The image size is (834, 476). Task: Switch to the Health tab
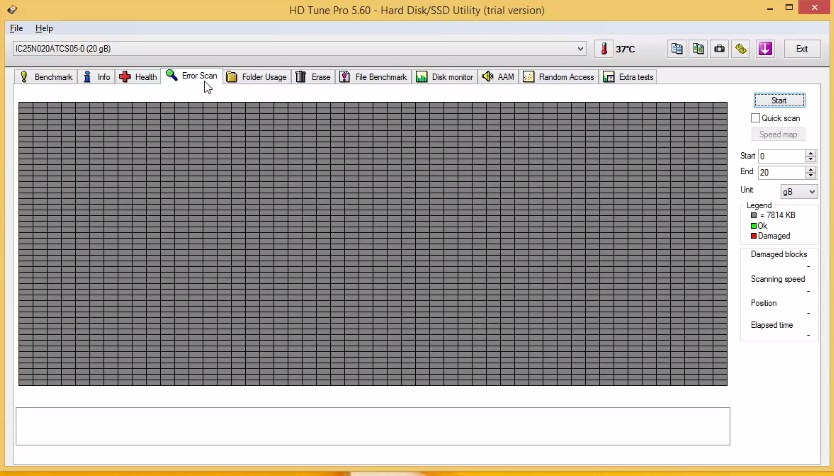tap(138, 77)
